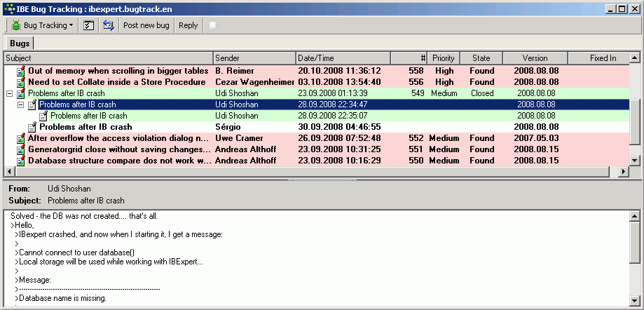This screenshot has width=644, height=310.
Task: Click the Reply button
Action: click(x=188, y=25)
